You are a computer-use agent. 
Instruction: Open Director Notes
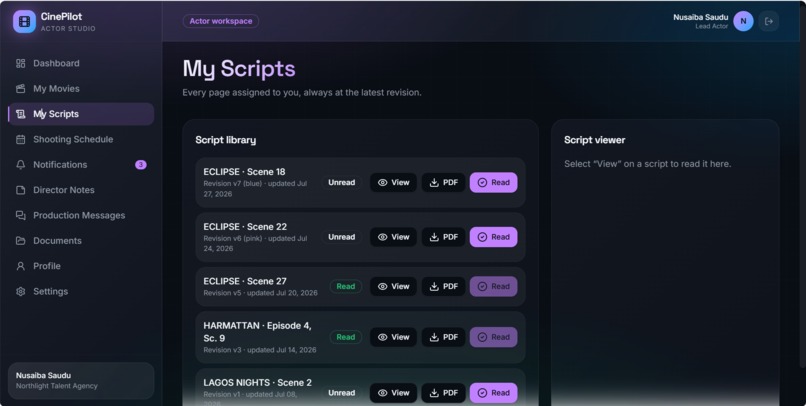[x=81, y=190]
